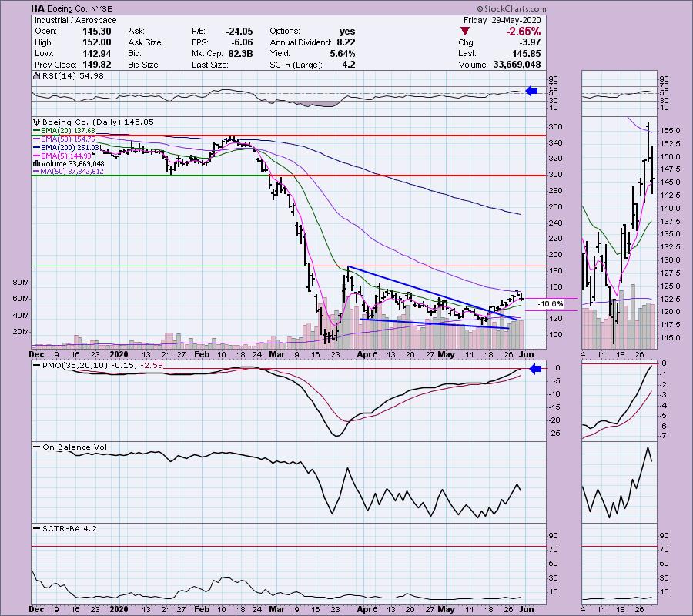Screen dimensions: 693x616
Task: Click the High value '152.00'
Action: coord(97,42)
